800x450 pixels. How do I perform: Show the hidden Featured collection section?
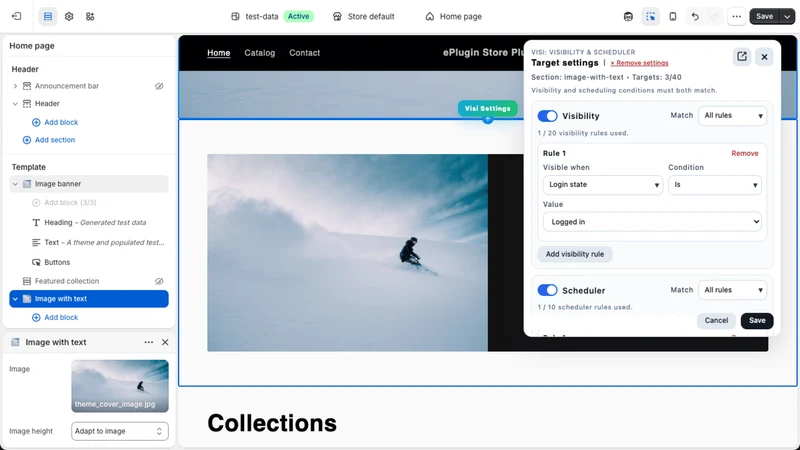coord(159,281)
